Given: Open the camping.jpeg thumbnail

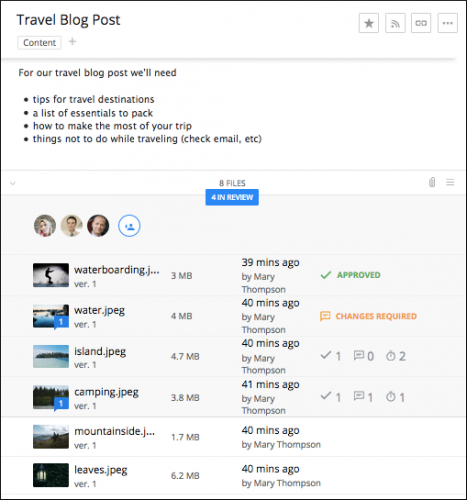Looking at the screenshot, I should pos(51,397).
